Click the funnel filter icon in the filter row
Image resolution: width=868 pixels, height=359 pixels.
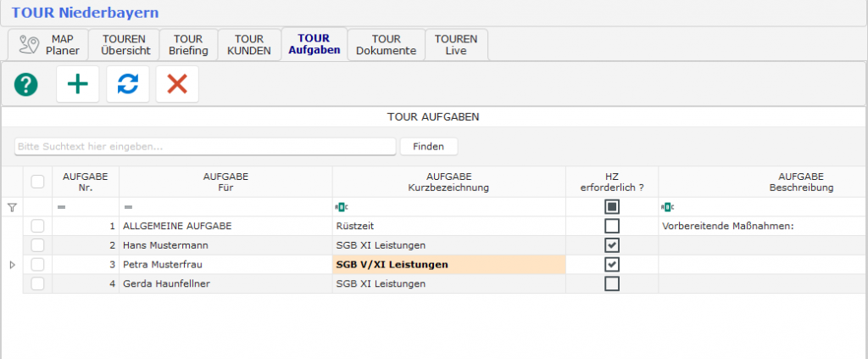(x=12, y=207)
